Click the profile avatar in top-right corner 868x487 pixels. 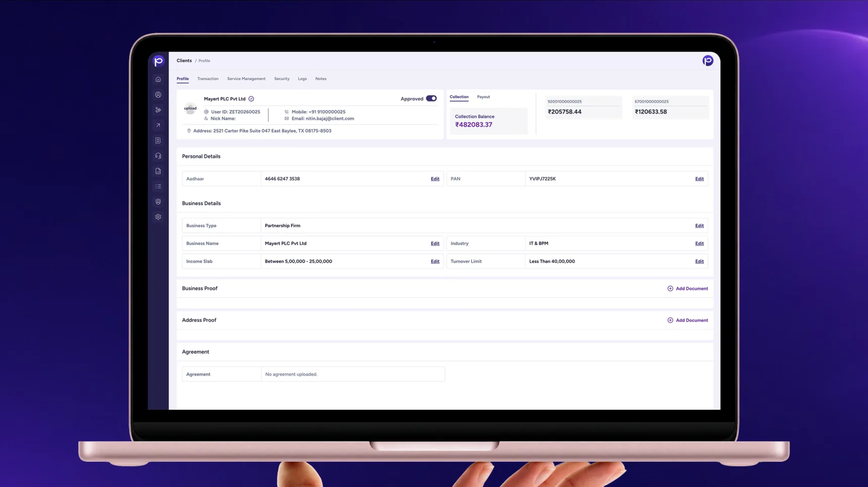708,61
